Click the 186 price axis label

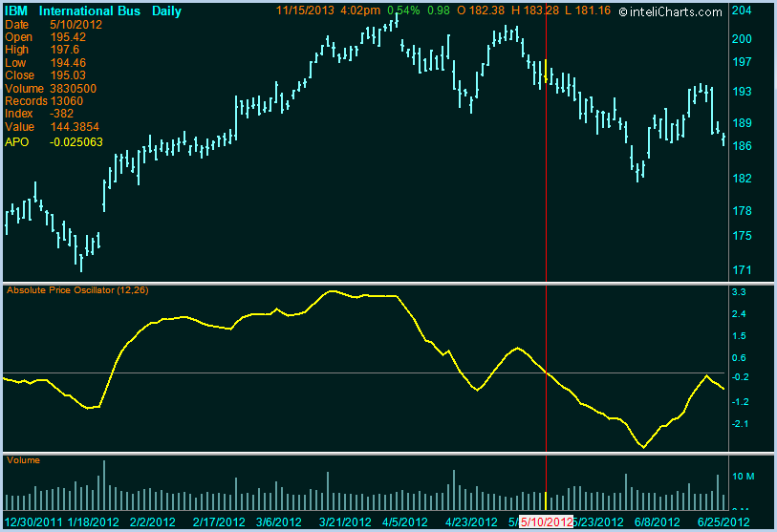[x=742, y=146]
